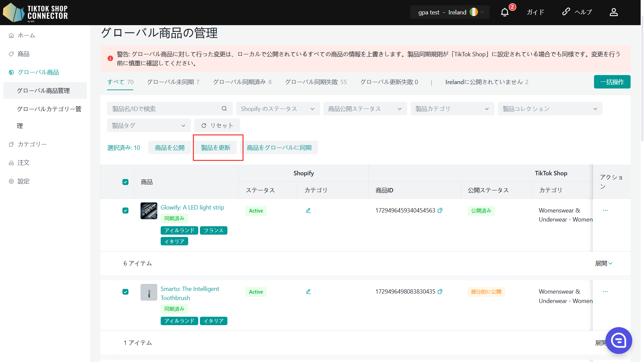The image size is (644, 362).
Task: Open グローバルカテゴリー管理 in the sidebar
Action: tap(45, 117)
